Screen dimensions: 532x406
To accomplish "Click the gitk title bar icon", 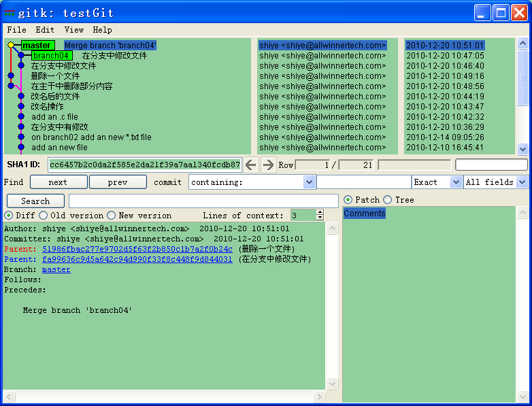I will pos(10,13).
